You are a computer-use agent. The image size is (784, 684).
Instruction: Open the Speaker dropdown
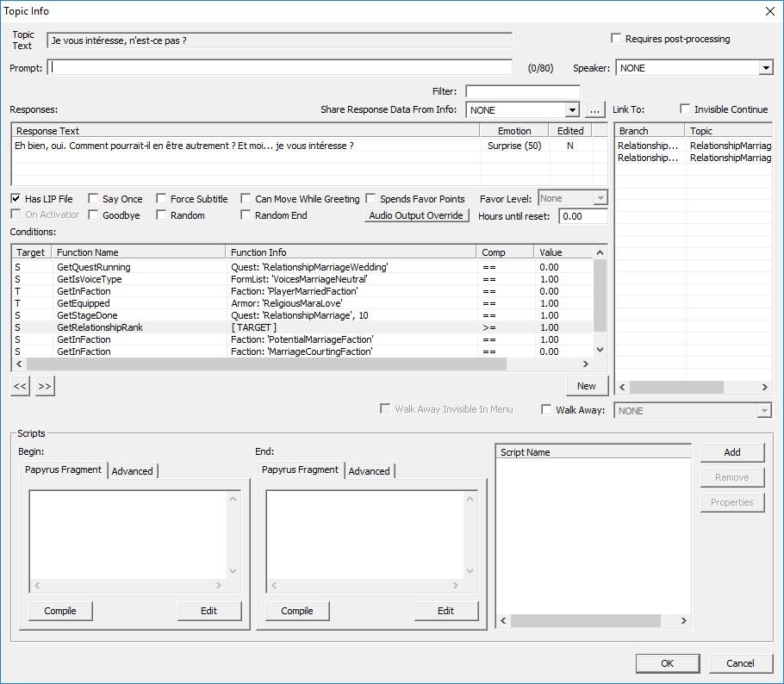pyautogui.click(x=765, y=68)
